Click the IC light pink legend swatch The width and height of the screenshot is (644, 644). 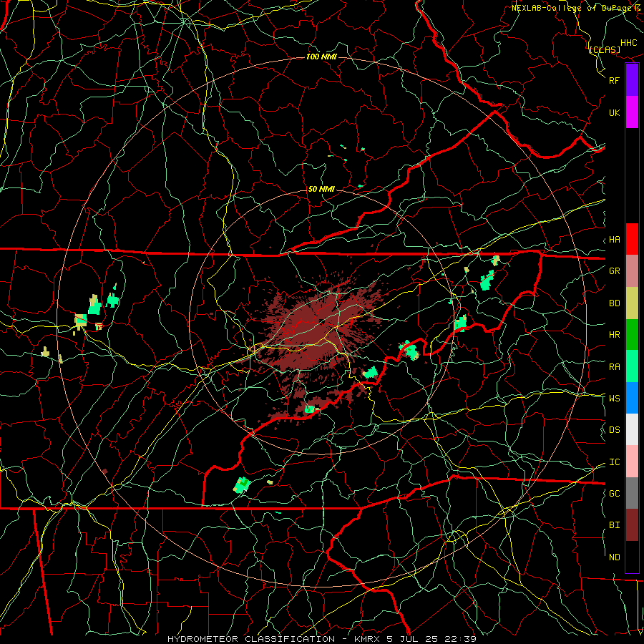pyautogui.click(x=632, y=462)
